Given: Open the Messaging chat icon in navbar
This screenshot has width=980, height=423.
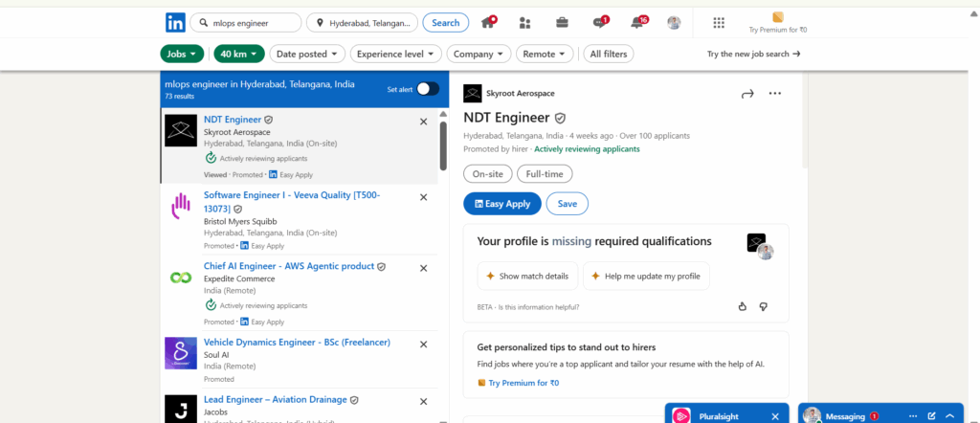Looking at the screenshot, I should tap(599, 22).
